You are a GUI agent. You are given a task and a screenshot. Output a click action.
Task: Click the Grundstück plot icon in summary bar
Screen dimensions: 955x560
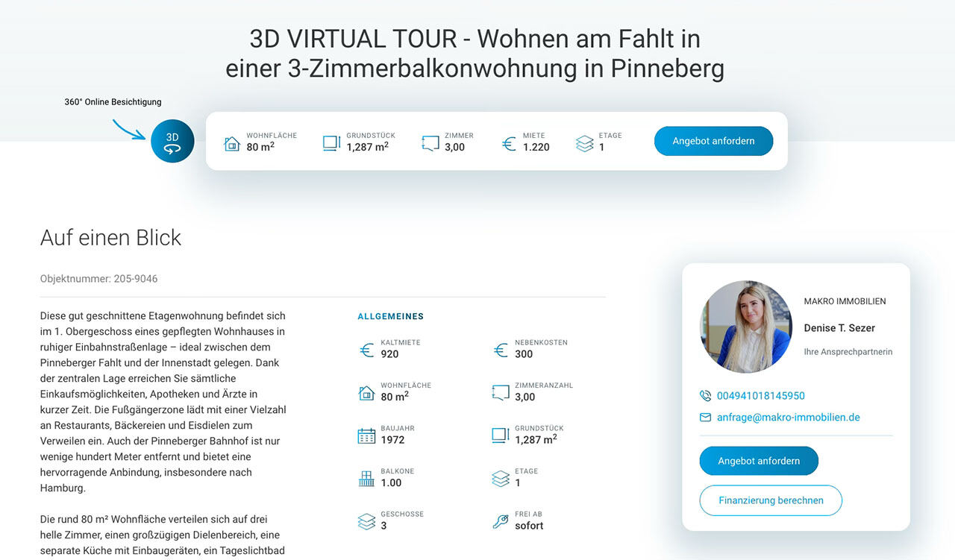[331, 143]
